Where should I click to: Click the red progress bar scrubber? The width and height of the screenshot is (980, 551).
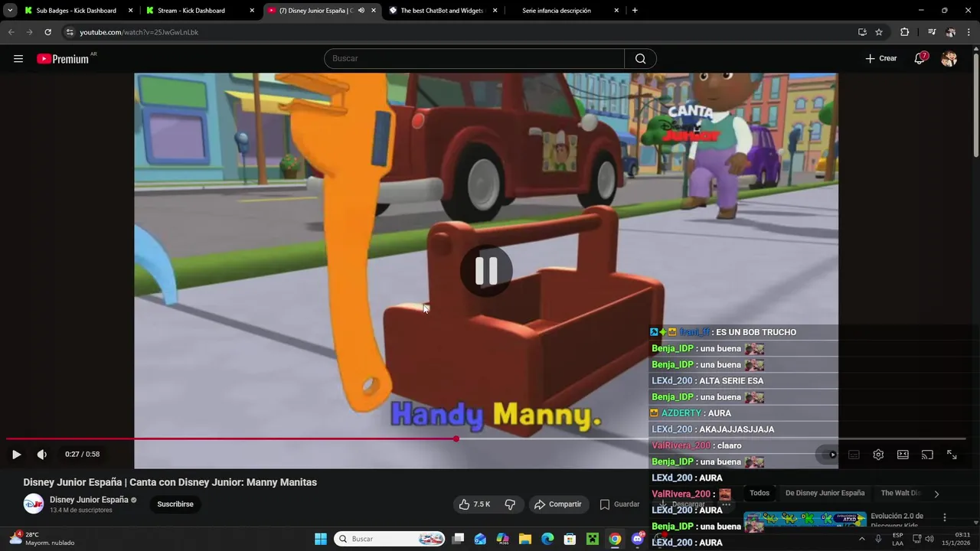pos(456,439)
